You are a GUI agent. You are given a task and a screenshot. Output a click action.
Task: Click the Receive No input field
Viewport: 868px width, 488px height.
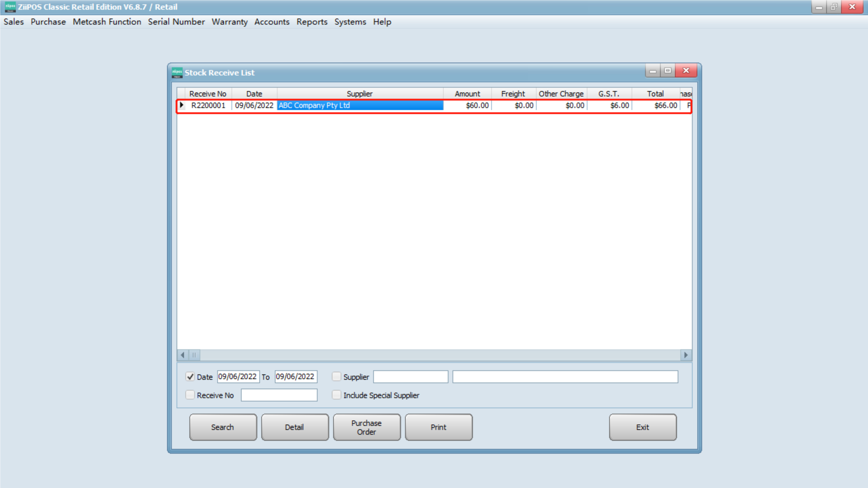(x=279, y=394)
